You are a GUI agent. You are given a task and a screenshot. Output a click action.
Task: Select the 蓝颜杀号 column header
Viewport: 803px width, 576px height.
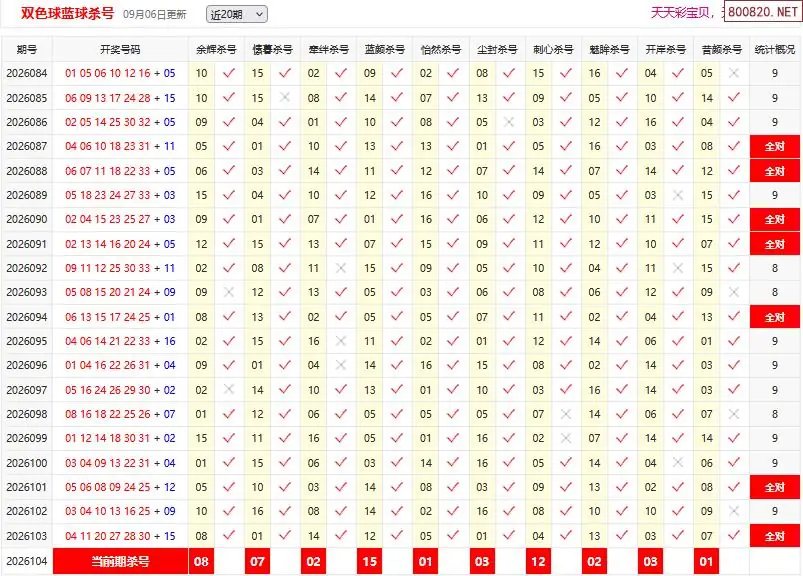coord(385,50)
